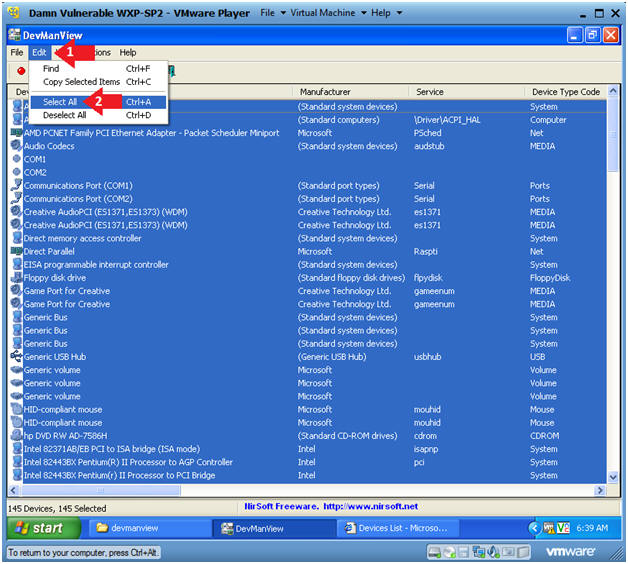Choose Select All menu entry

[98, 102]
